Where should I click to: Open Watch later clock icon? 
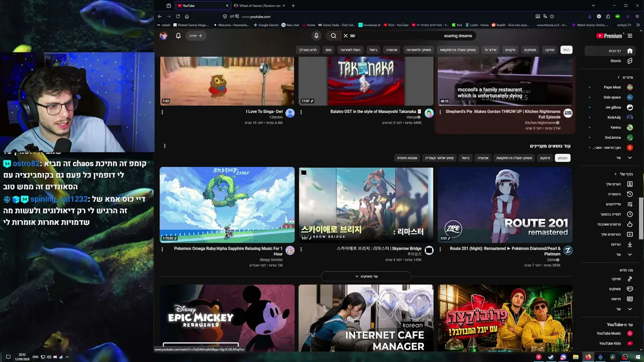click(630, 214)
